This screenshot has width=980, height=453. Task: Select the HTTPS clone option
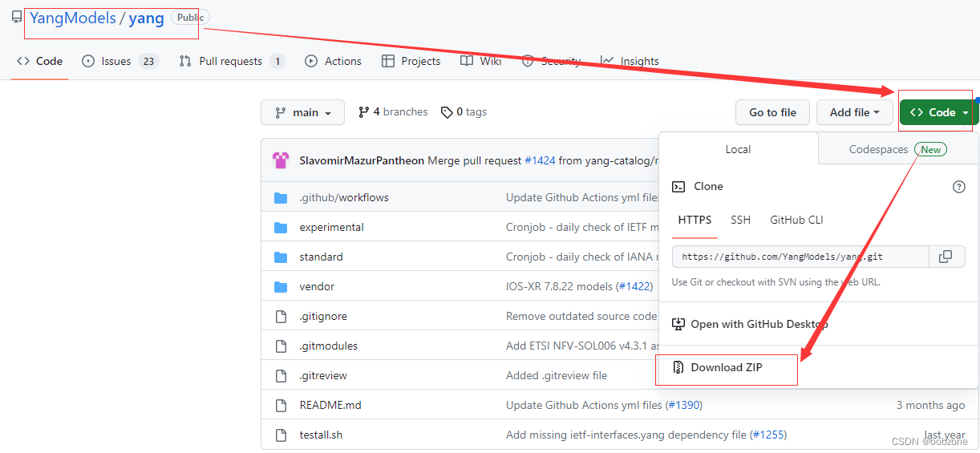click(695, 220)
